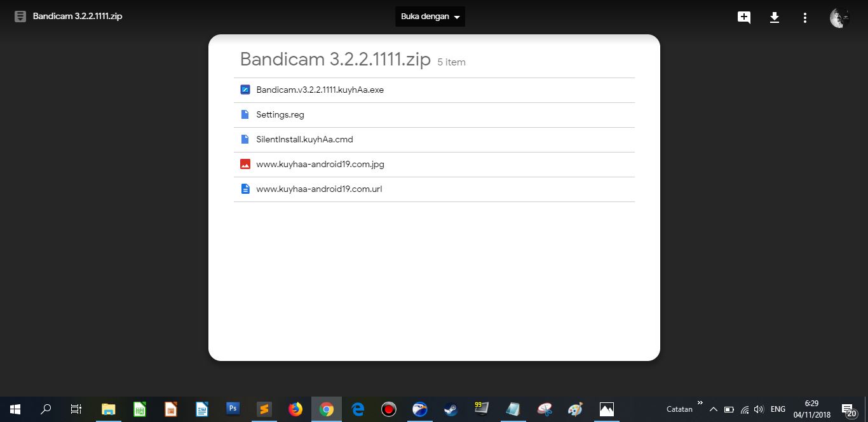Click the Catatan toolbar label in taskbar
The image size is (868, 422).
pos(679,409)
